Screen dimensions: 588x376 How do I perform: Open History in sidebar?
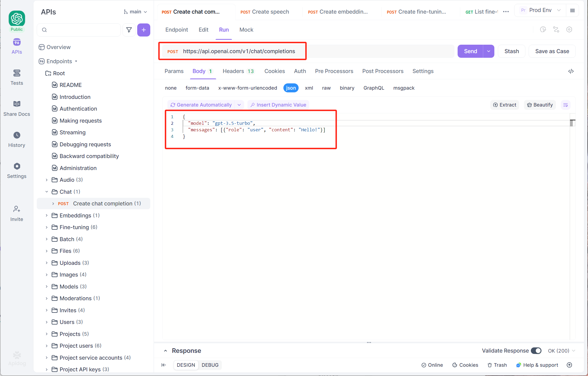pyautogui.click(x=17, y=140)
